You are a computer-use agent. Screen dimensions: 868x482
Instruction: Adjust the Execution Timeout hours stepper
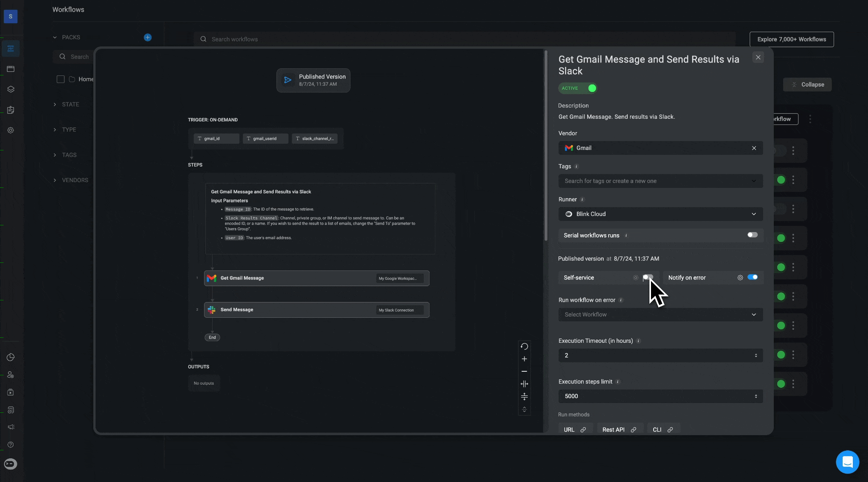point(755,356)
